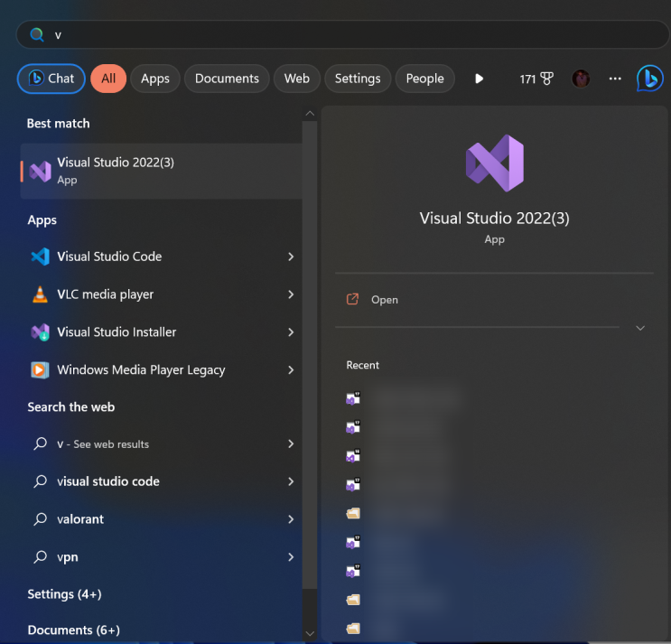Click the user profile avatar

[581, 79]
